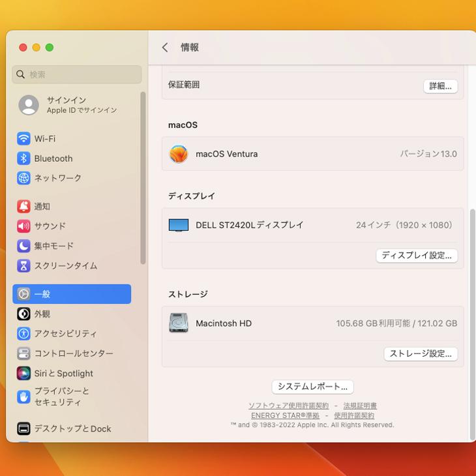Open ソフトウェア使用許諾契約 link

click(288, 406)
